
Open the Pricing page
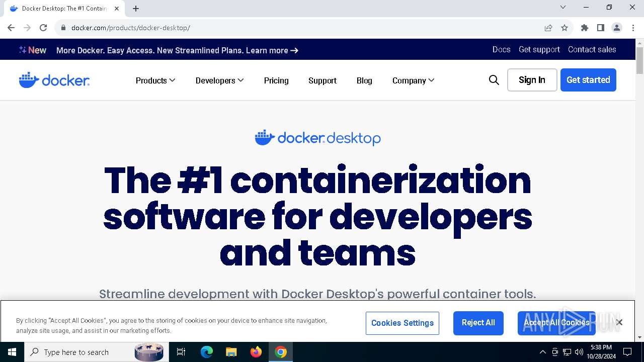tap(276, 80)
